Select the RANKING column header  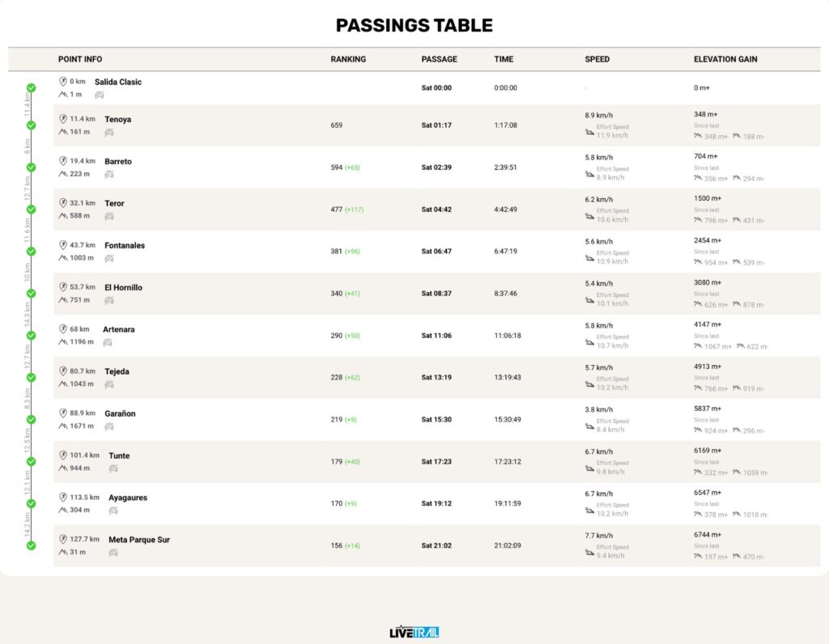(348, 59)
